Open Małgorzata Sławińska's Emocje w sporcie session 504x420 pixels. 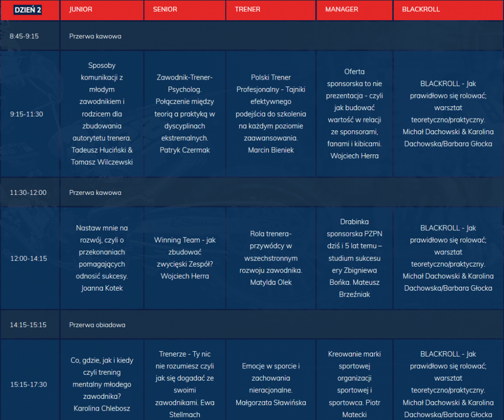pyautogui.click(x=271, y=384)
